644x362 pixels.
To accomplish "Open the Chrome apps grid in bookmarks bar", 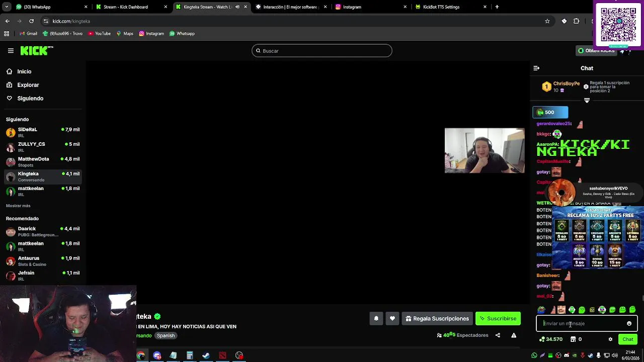I will point(7,34).
